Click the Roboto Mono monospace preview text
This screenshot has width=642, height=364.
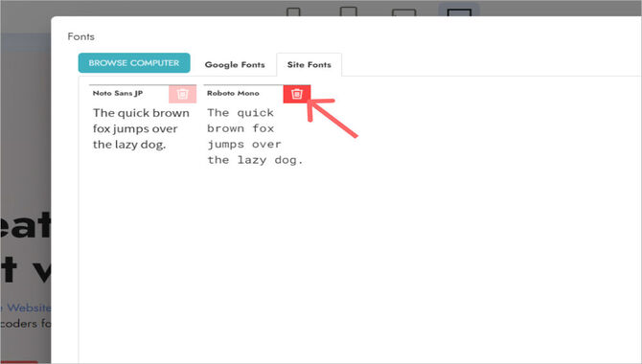point(255,136)
